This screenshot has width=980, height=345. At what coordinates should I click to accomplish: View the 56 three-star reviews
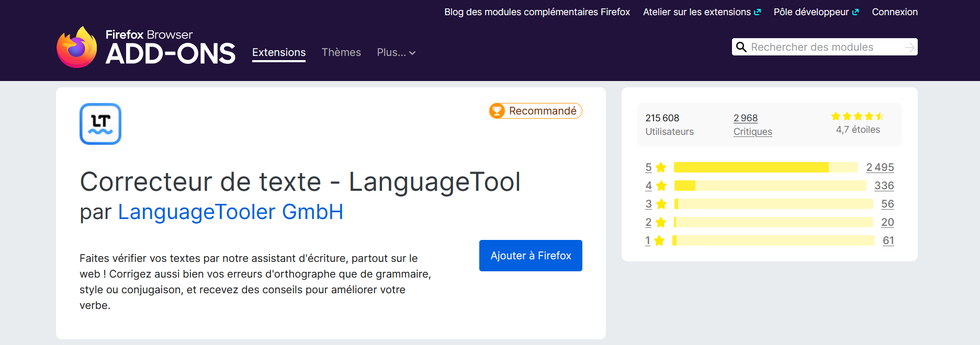click(x=887, y=204)
